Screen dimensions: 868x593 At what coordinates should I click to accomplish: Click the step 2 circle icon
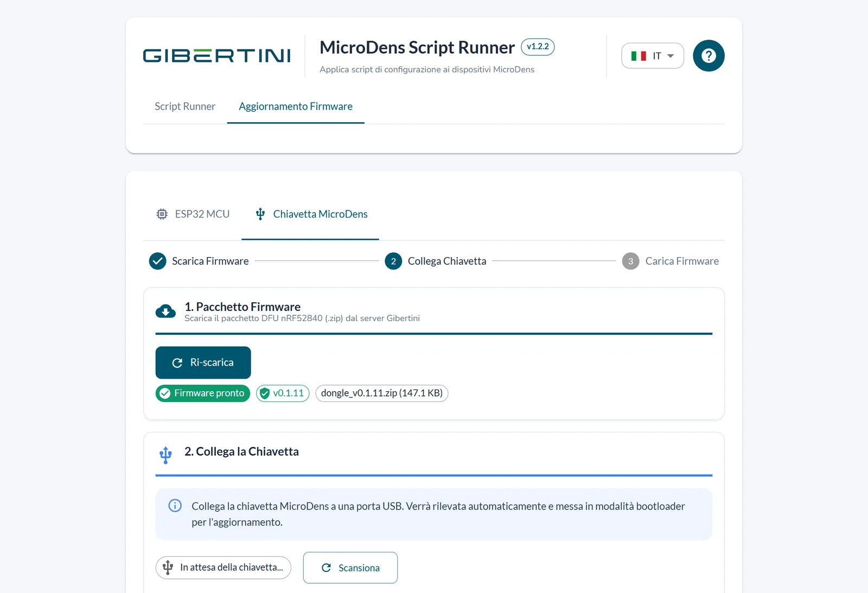393,261
